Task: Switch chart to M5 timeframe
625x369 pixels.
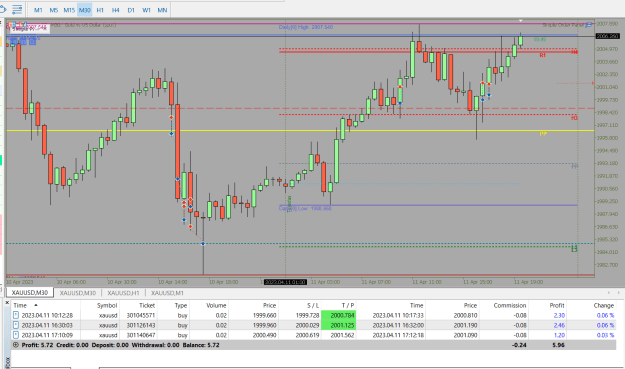Action: 53,10
